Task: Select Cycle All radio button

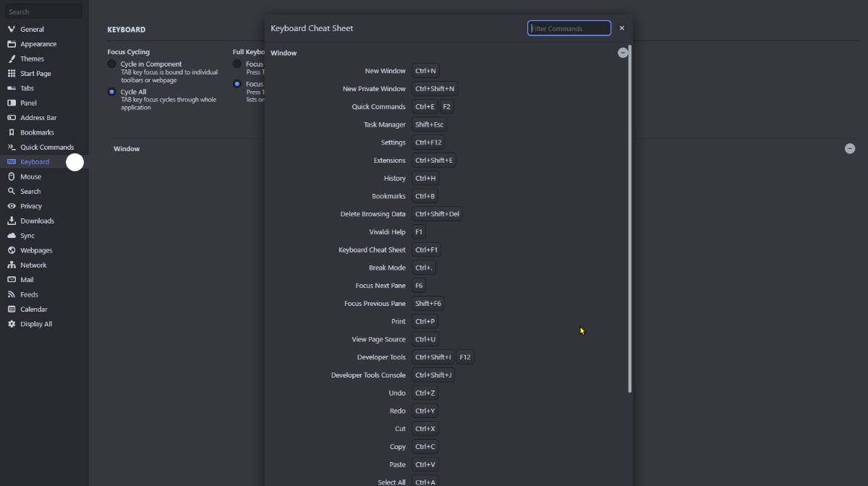Action: (111, 92)
